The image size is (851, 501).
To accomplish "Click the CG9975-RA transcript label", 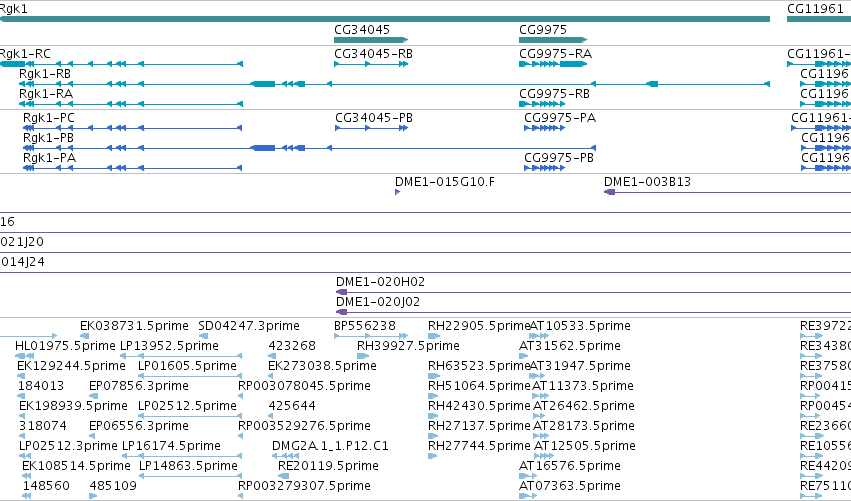I will (555, 54).
